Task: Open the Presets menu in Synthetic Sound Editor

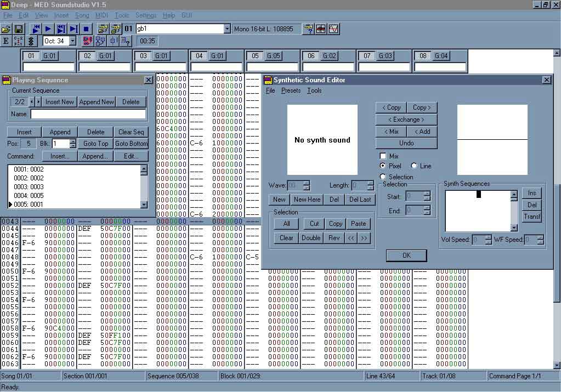Action: click(291, 90)
